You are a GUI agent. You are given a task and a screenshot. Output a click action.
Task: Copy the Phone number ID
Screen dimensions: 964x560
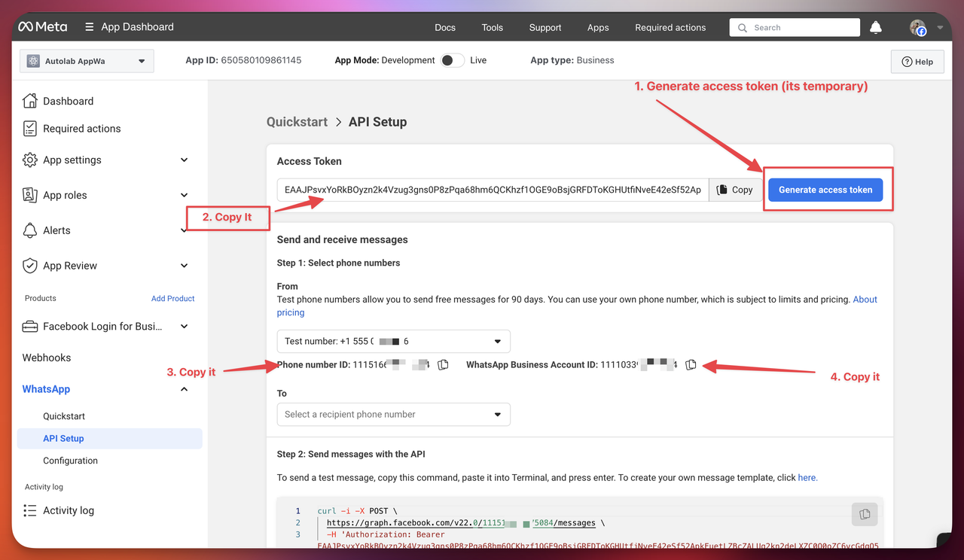click(443, 364)
